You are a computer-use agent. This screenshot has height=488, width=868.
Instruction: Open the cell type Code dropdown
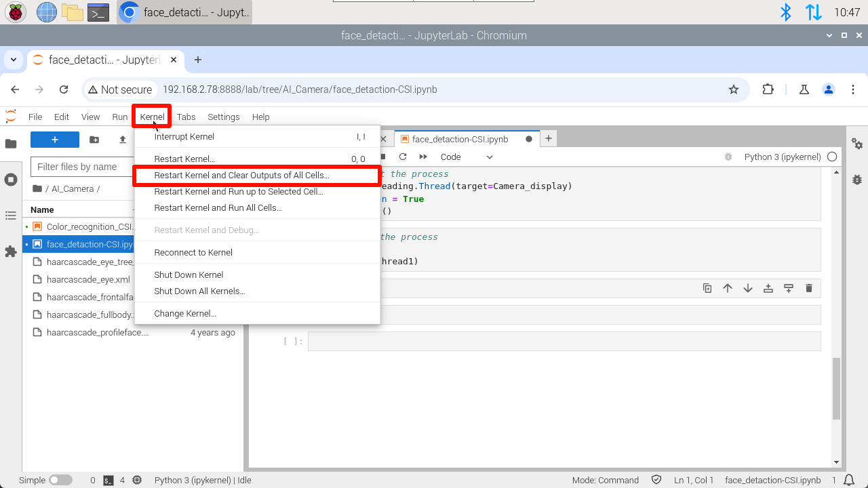[x=467, y=157]
